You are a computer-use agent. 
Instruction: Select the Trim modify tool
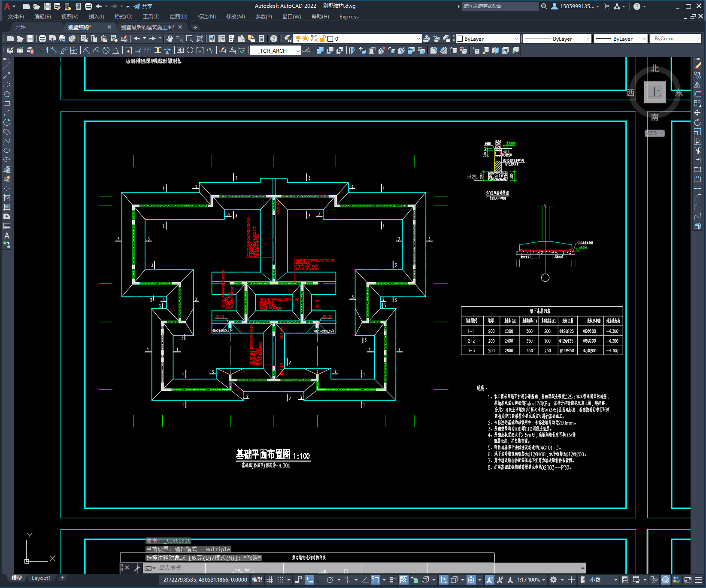pyautogui.click(x=697, y=151)
